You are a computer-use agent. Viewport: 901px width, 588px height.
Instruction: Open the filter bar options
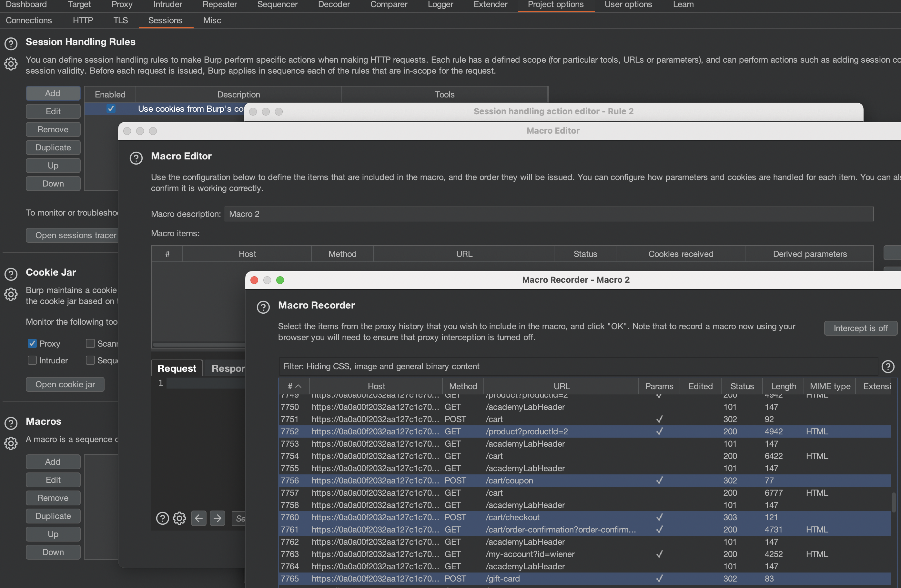pos(578,367)
